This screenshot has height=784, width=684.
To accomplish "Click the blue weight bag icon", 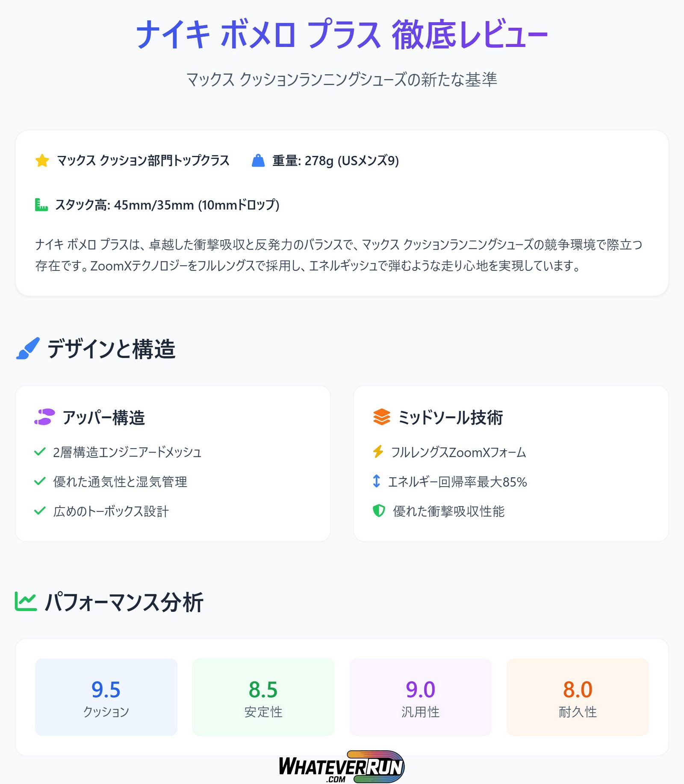I will pyautogui.click(x=258, y=161).
